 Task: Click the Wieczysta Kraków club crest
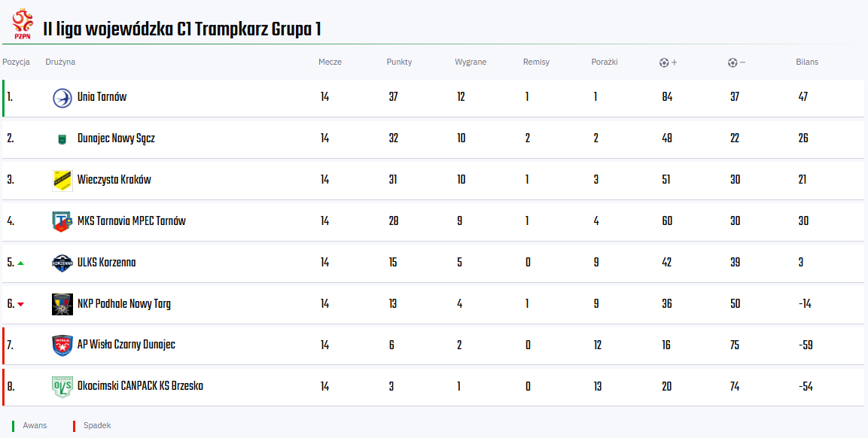(x=62, y=180)
